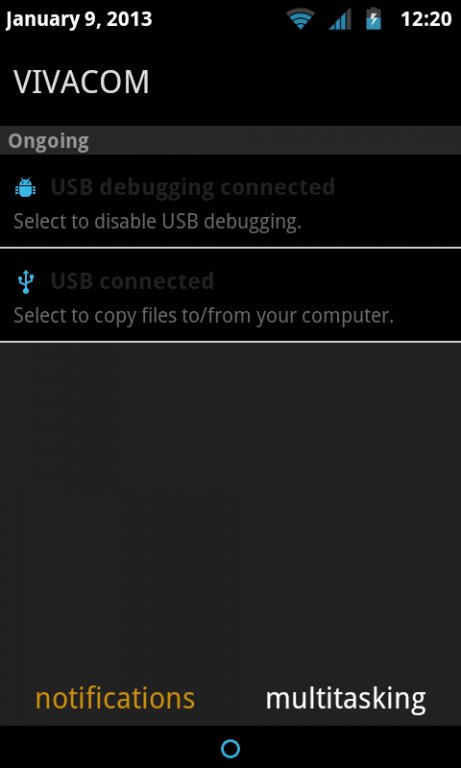Screen dimensions: 461x768
Task: Switch to the notifications tab
Action: (115, 698)
